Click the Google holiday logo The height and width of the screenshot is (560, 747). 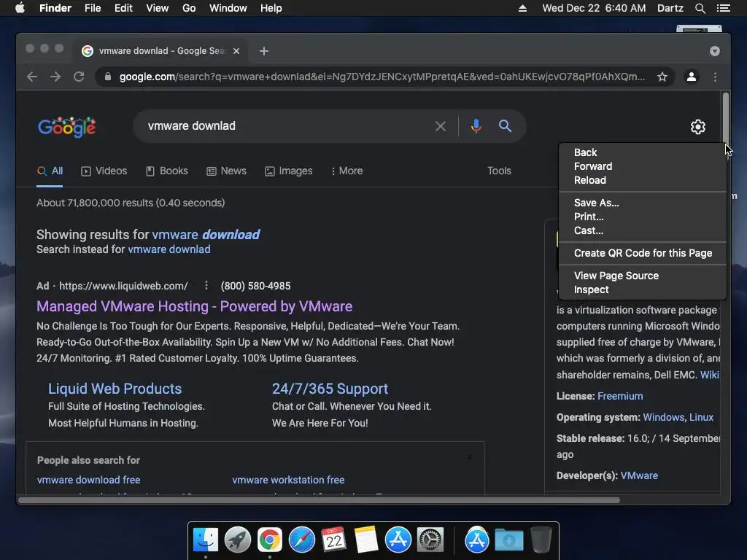[x=66, y=127]
